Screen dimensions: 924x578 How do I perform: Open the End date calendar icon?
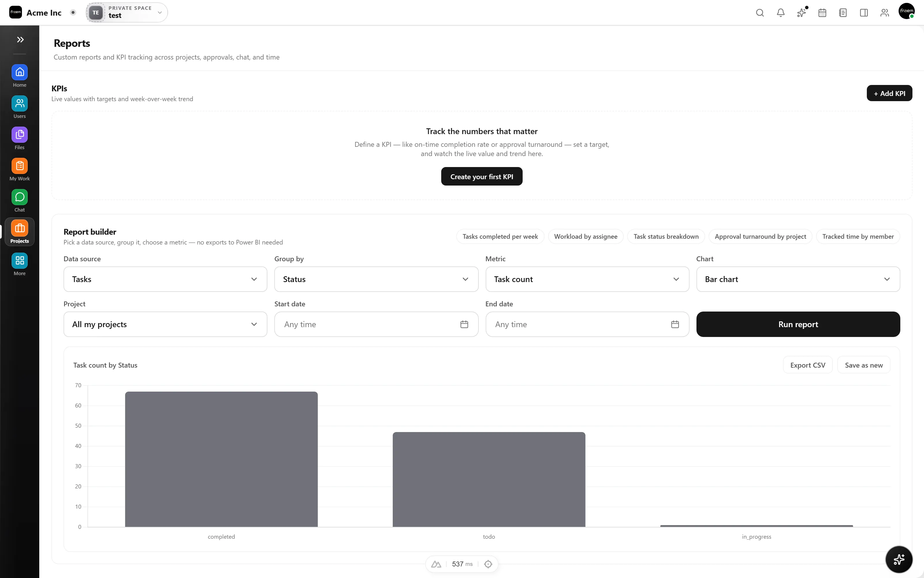tap(675, 324)
